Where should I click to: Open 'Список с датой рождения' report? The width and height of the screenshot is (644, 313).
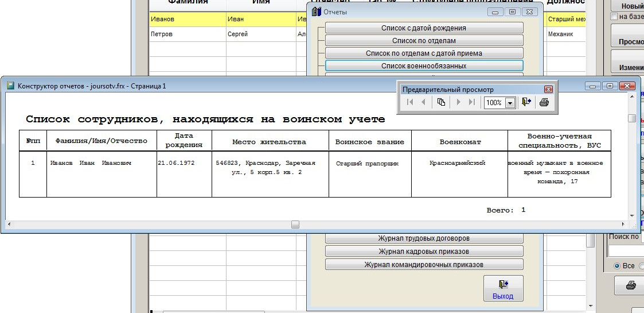click(x=424, y=28)
